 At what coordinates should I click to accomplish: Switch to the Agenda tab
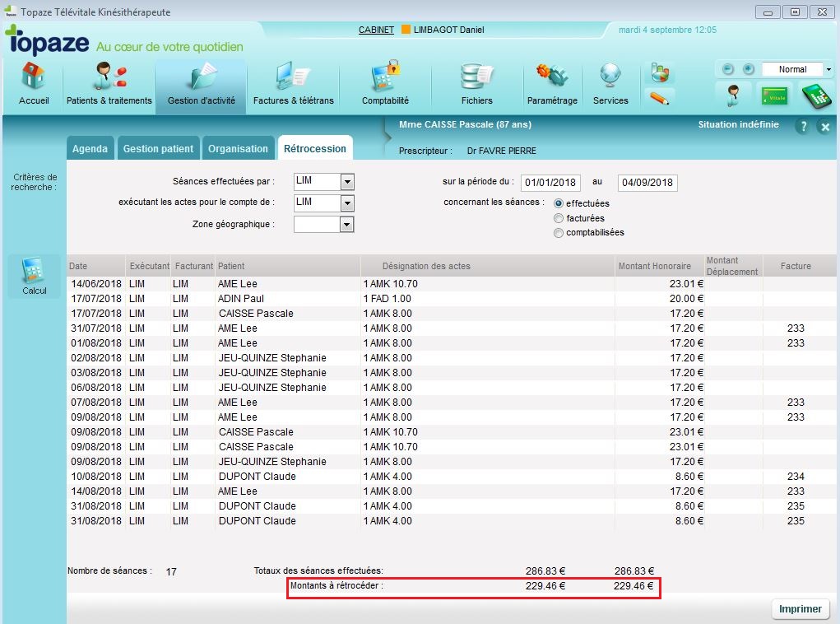click(x=90, y=148)
